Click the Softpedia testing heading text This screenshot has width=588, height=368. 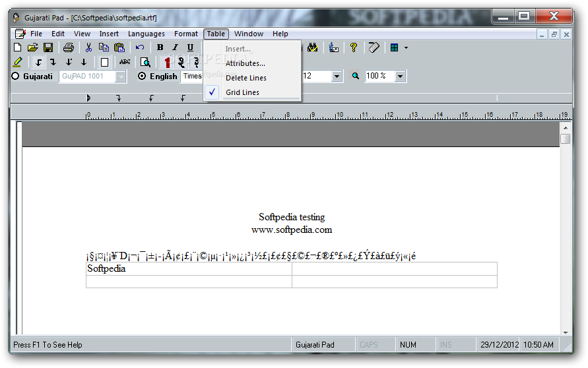coord(292,217)
